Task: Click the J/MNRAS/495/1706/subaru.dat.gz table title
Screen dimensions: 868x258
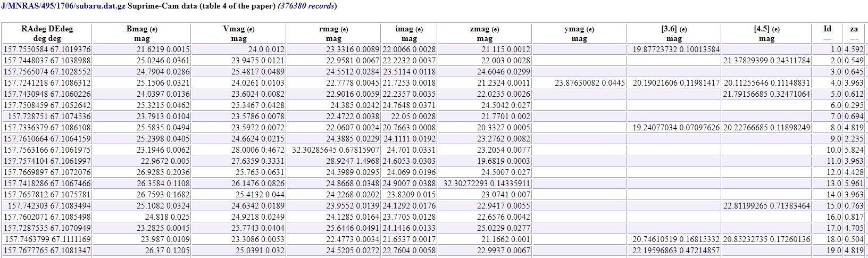Action: 63,6
